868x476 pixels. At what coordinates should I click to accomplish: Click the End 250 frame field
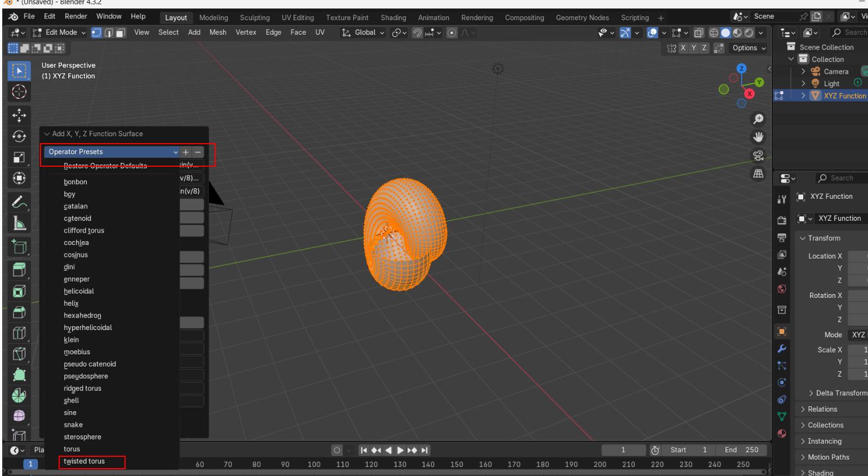pyautogui.click(x=741, y=450)
